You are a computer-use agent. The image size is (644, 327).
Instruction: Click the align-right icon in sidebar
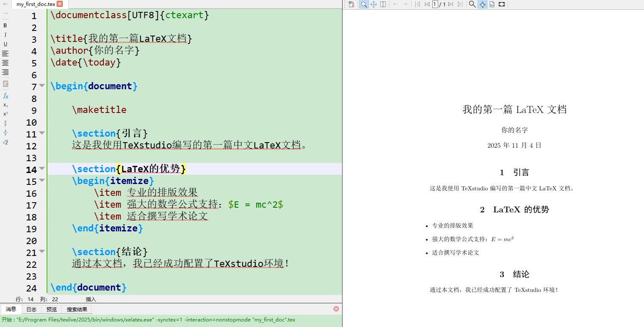pyautogui.click(x=6, y=72)
